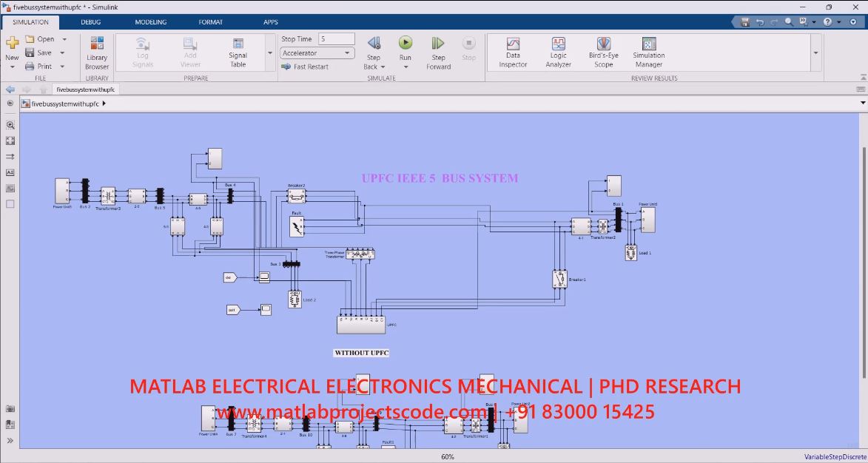The width and height of the screenshot is (868, 463).
Task: Expand the Review Results gallery arrow
Action: [816, 53]
